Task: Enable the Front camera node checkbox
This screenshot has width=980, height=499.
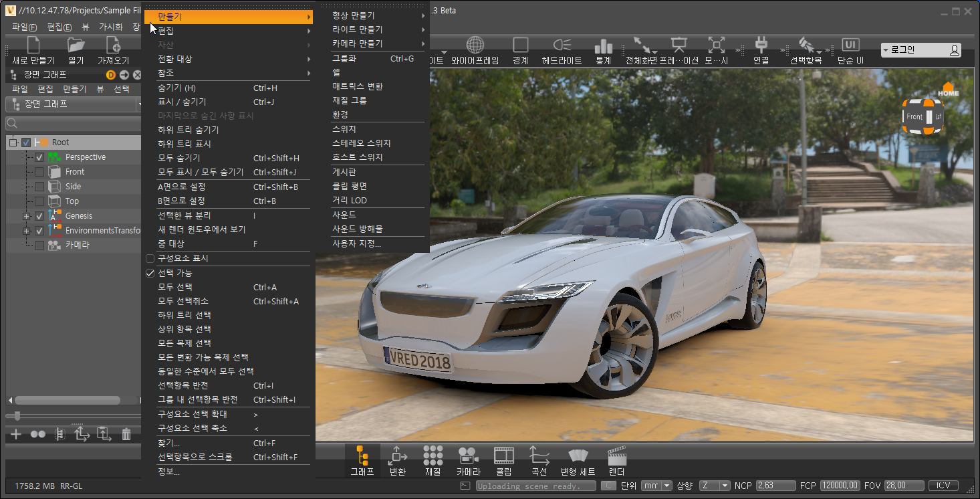Action: tap(39, 172)
